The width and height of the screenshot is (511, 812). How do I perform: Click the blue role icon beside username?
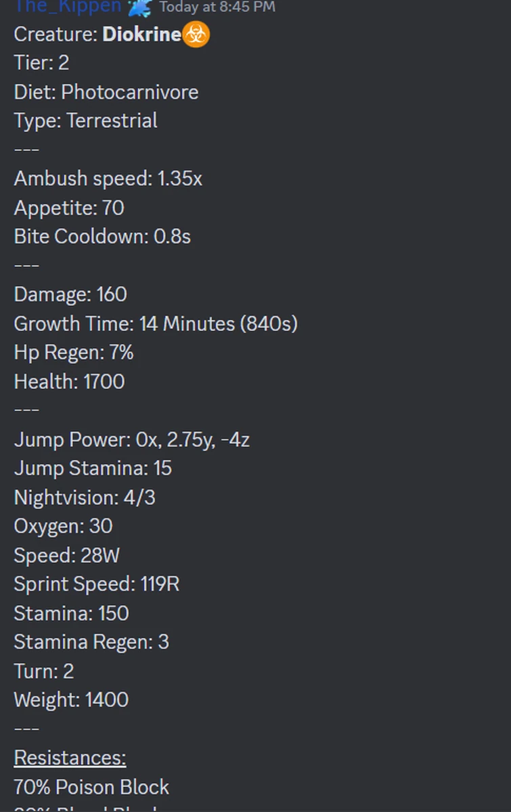coord(139,7)
